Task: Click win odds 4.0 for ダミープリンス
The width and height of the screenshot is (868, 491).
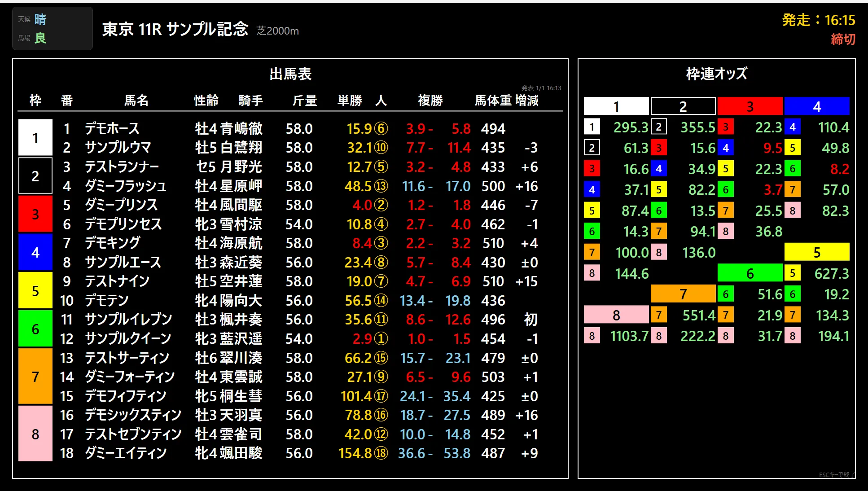Action: point(362,205)
